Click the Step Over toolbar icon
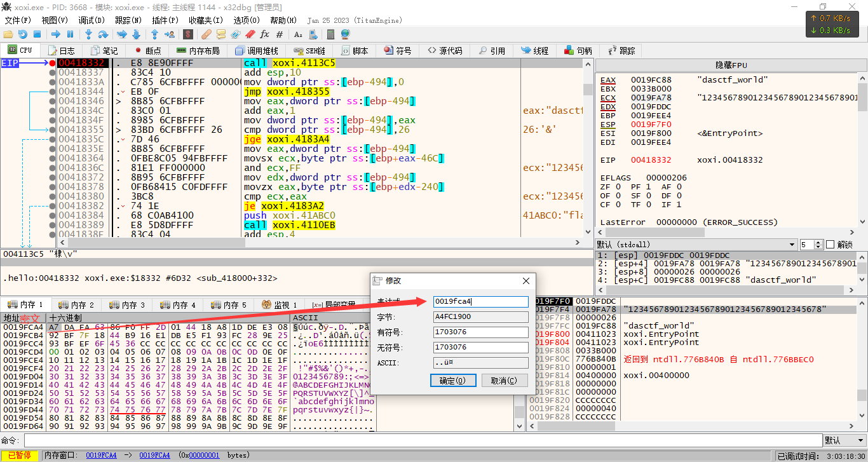The height and width of the screenshot is (462, 868). click(x=103, y=34)
